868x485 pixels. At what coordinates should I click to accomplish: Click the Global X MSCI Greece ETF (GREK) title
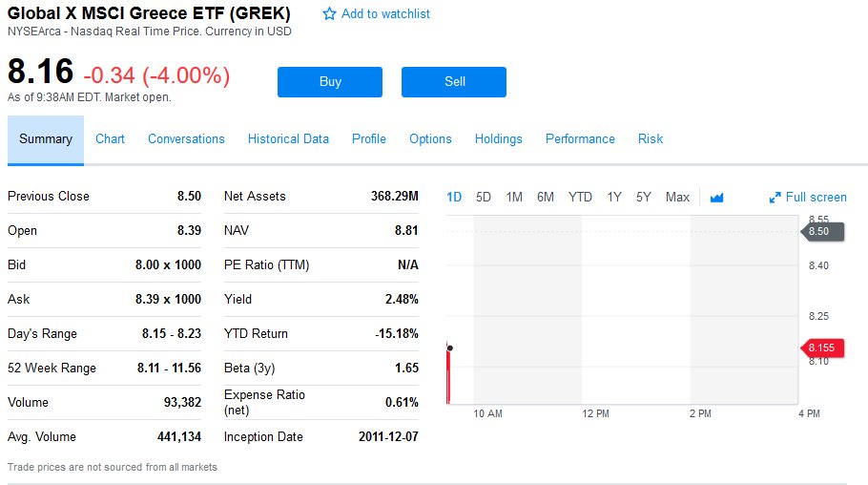tap(149, 12)
